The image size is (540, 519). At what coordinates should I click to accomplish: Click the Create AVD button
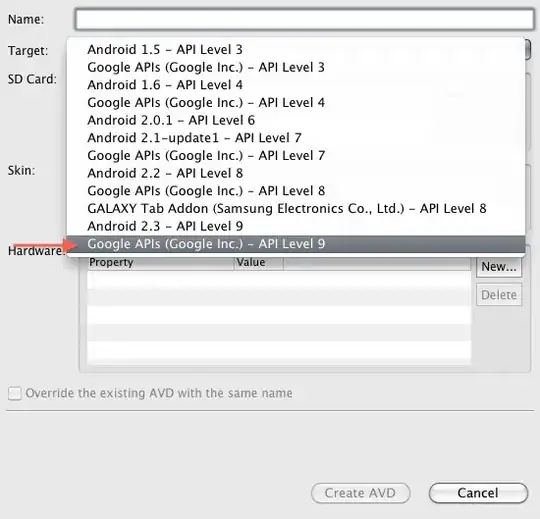pos(360,493)
